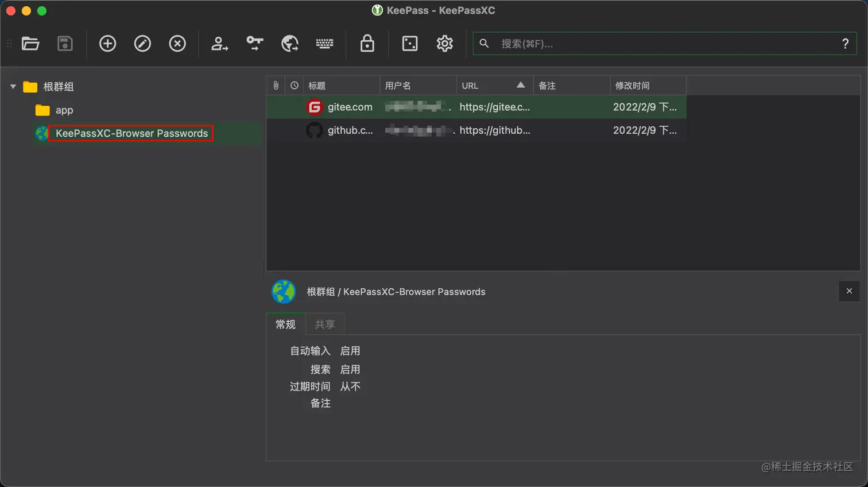Screen dimensions: 868x487
Task: Sort entries by 修改时间 column header
Action: 648,86
